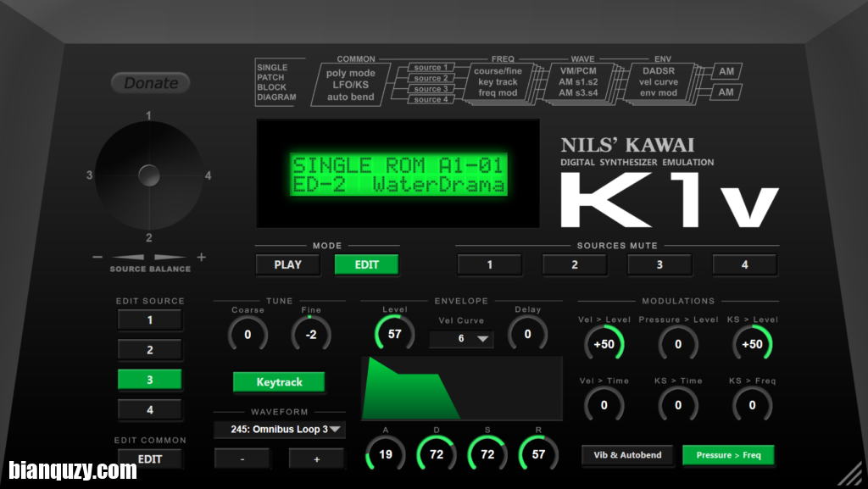Select previous waveform with minus button
The height and width of the screenshot is (489, 868).
(x=242, y=459)
